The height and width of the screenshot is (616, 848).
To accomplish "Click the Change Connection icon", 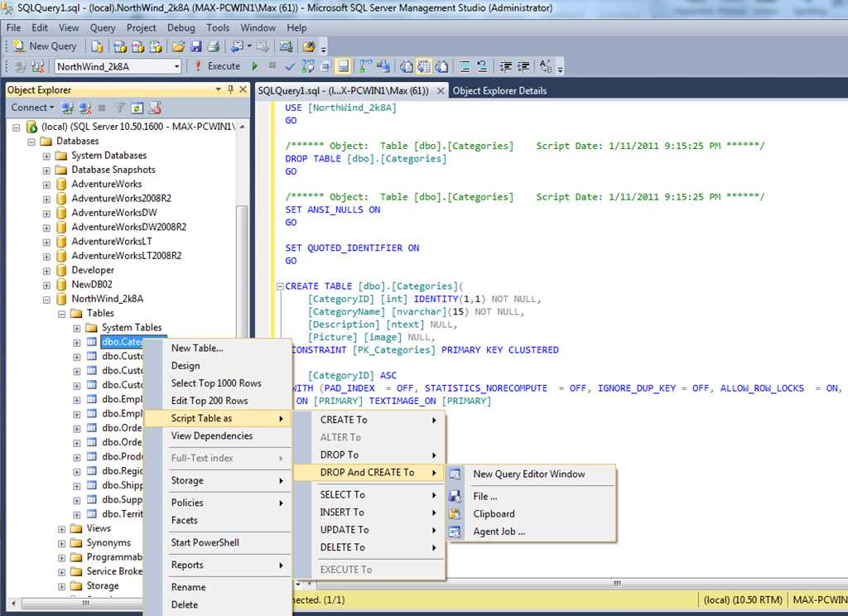I will point(38,66).
